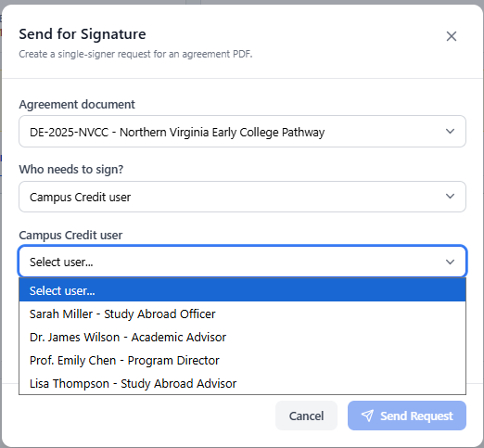
Task: Select Lisa Thompson - Study Abroad Advisor
Action: [242, 383]
